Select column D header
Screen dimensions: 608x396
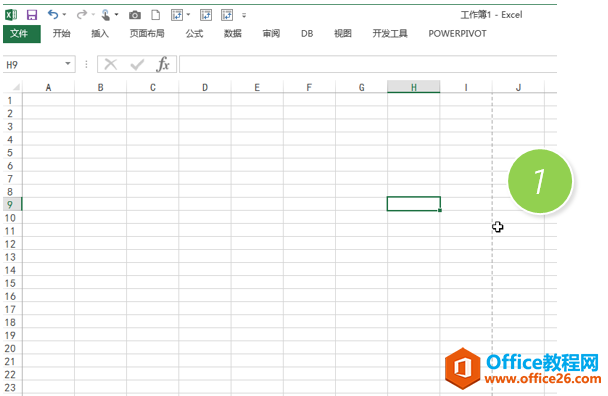coord(205,87)
